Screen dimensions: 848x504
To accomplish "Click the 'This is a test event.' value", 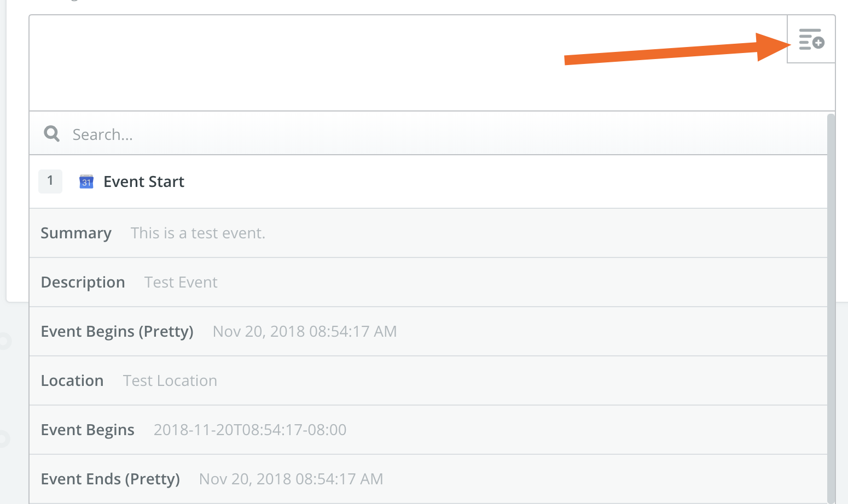I will (198, 233).
